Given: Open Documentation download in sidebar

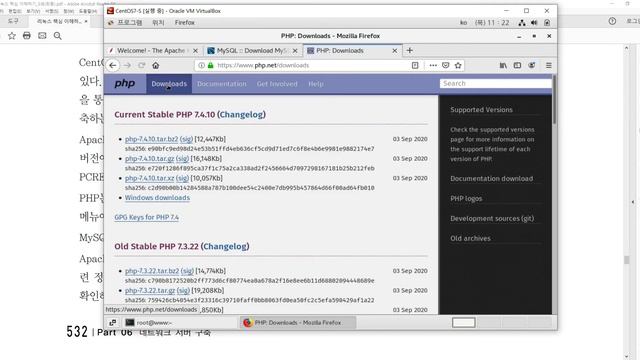Looking at the screenshot, I should coord(491,178).
